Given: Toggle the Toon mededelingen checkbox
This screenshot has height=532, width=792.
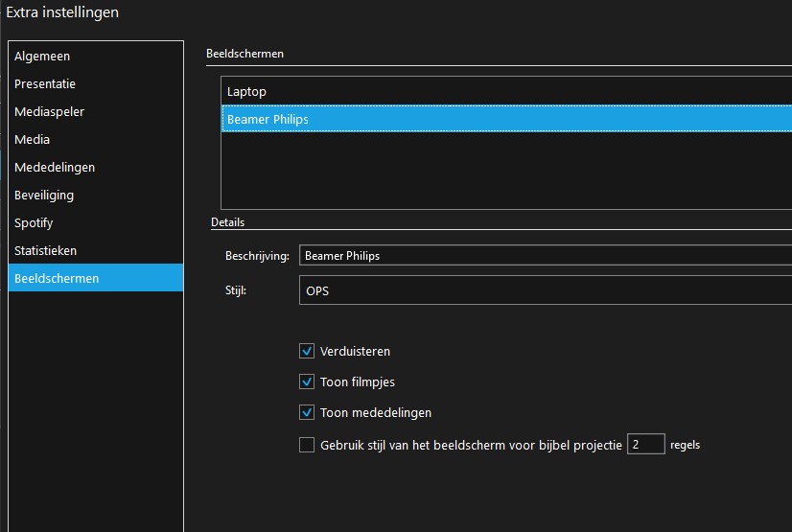Looking at the screenshot, I should coord(307,412).
